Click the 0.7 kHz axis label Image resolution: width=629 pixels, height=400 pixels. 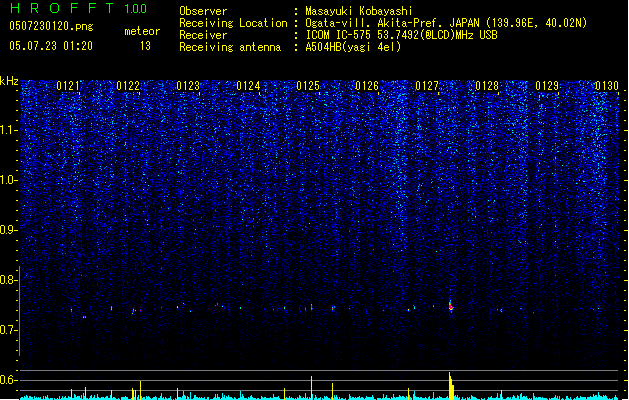click(x=9, y=330)
